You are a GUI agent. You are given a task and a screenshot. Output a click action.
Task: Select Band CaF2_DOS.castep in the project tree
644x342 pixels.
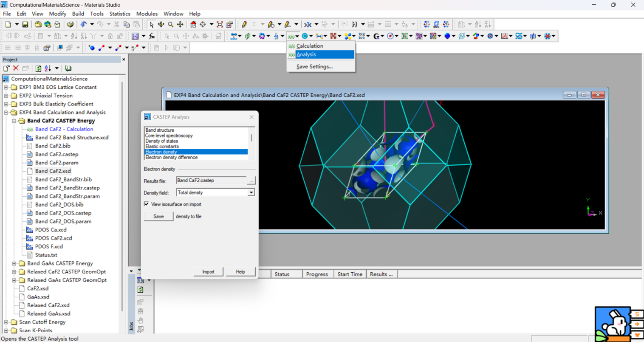point(63,213)
